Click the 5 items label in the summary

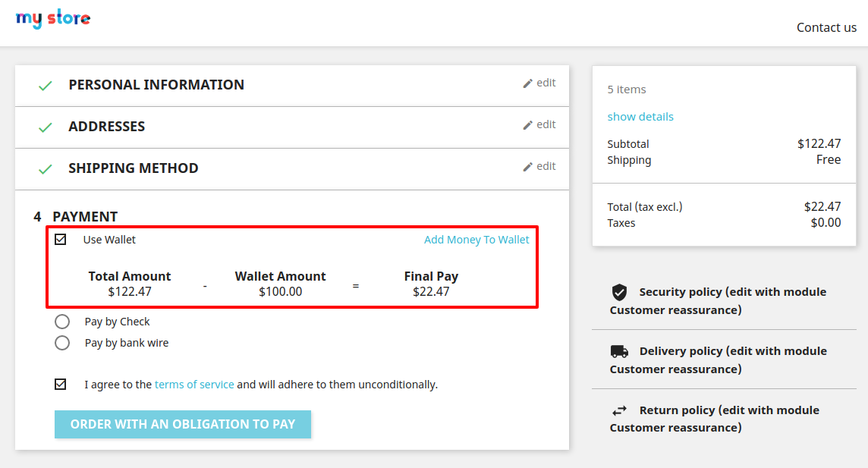[627, 89]
